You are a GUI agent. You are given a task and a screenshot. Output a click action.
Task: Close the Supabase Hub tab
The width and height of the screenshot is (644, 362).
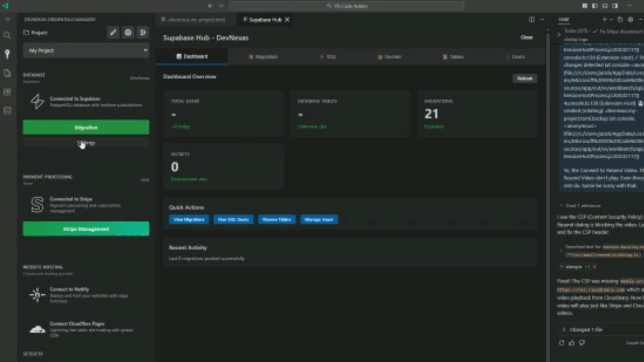[287, 20]
